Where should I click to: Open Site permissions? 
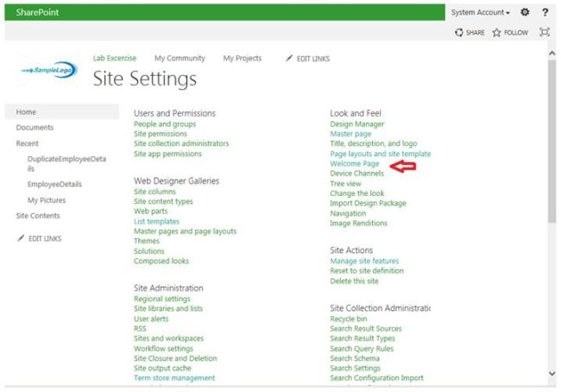(161, 134)
